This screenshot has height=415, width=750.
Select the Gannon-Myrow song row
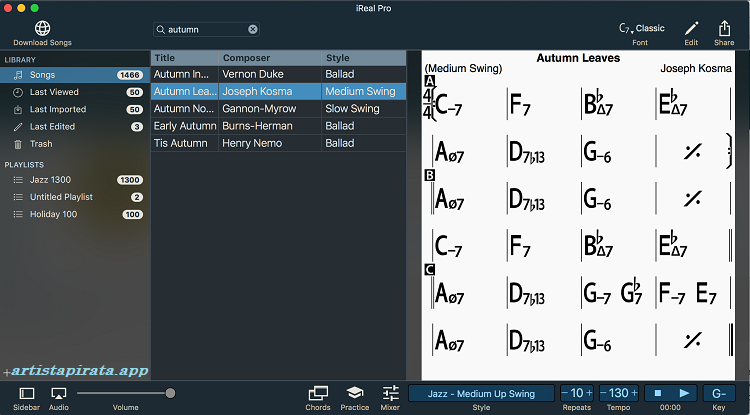278,109
